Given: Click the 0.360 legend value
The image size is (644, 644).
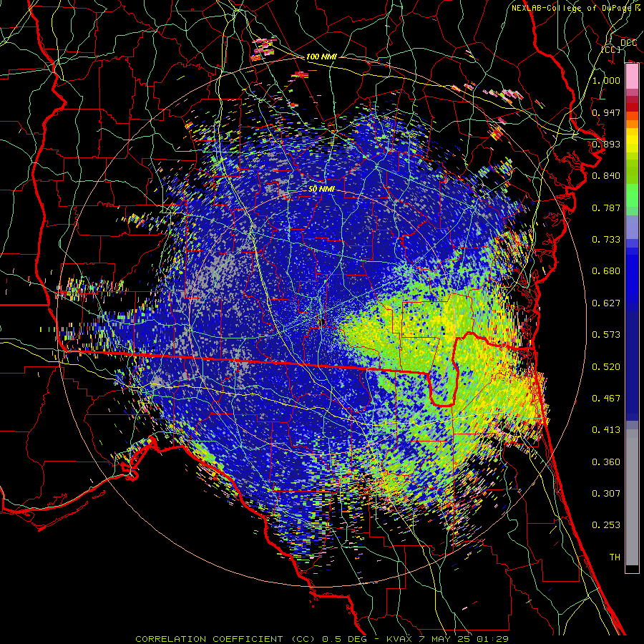Looking at the screenshot, I should [x=606, y=462].
